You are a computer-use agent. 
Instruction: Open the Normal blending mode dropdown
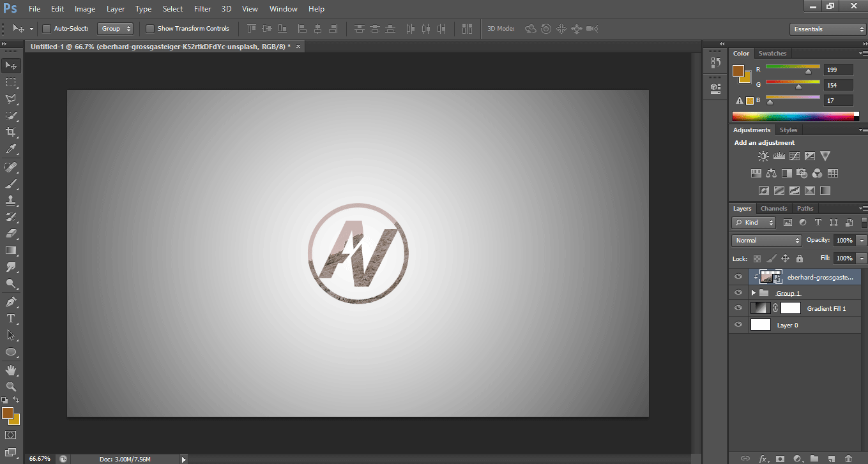tap(766, 240)
